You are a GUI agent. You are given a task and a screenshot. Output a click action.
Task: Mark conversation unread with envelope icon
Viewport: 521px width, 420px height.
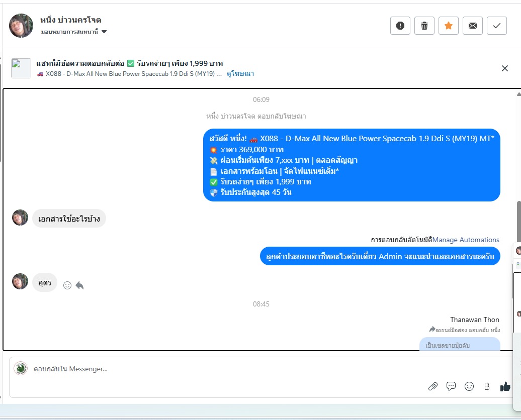click(x=473, y=26)
